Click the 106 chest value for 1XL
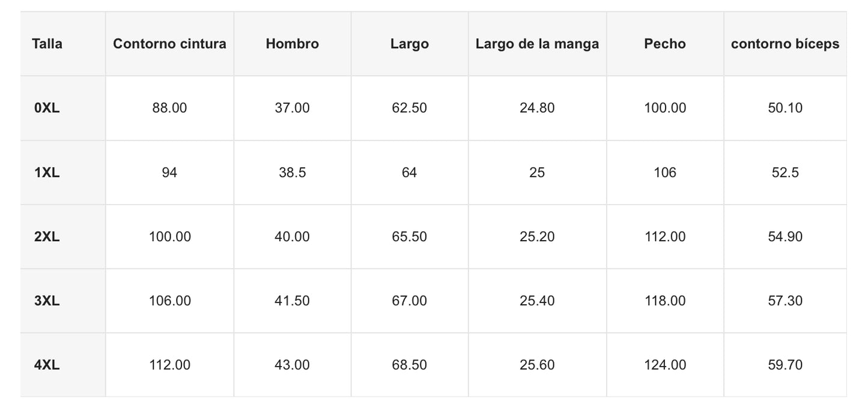Image resolution: width=868 pixels, height=408 pixels. click(664, 173)
